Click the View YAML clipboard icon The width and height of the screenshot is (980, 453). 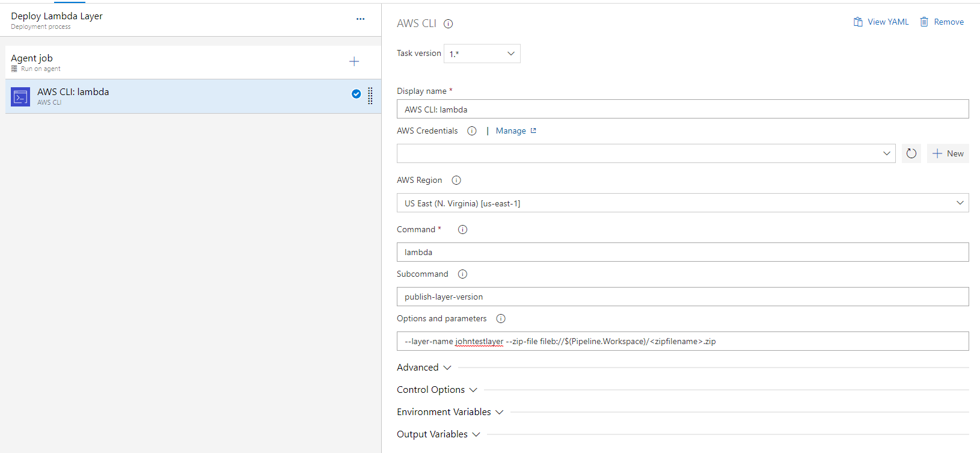click(858, 22)
